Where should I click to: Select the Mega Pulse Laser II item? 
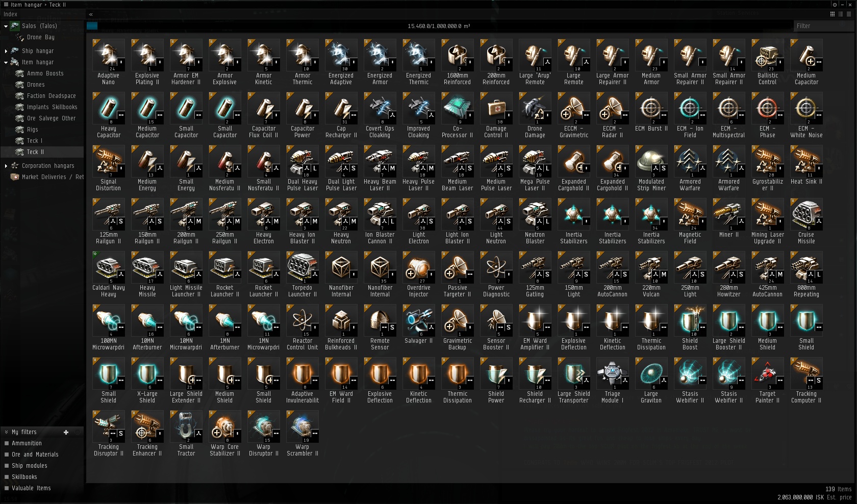click(535, 162)
